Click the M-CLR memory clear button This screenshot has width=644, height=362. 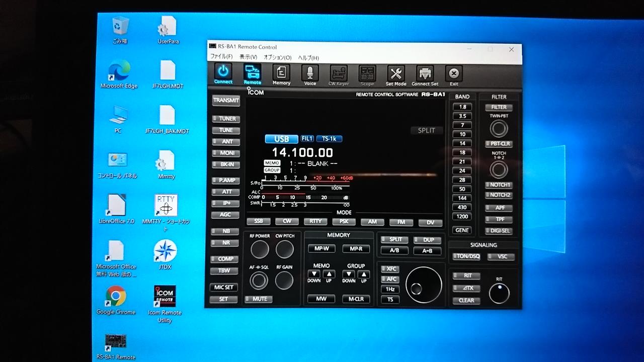pos(356,299)
